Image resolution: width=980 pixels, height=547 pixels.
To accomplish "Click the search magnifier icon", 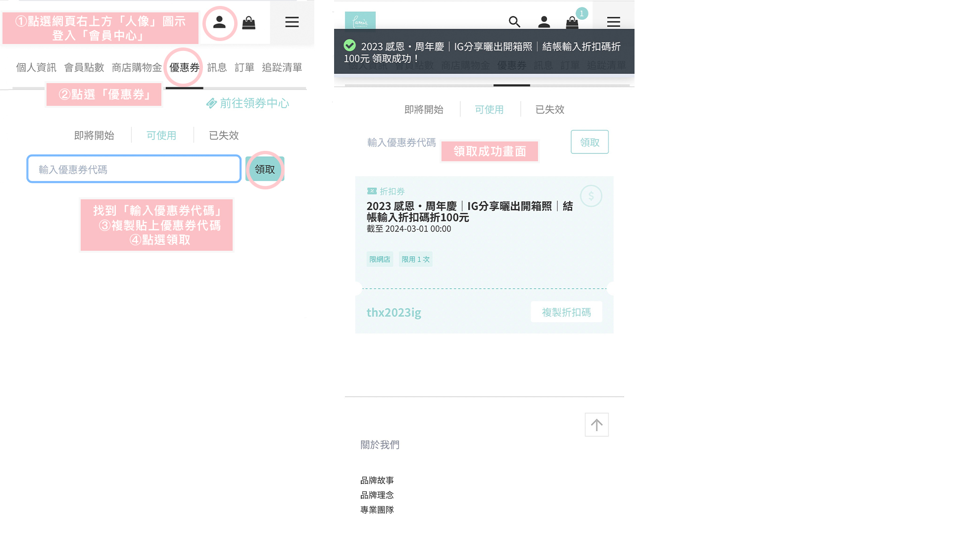I will pos(514,22).
